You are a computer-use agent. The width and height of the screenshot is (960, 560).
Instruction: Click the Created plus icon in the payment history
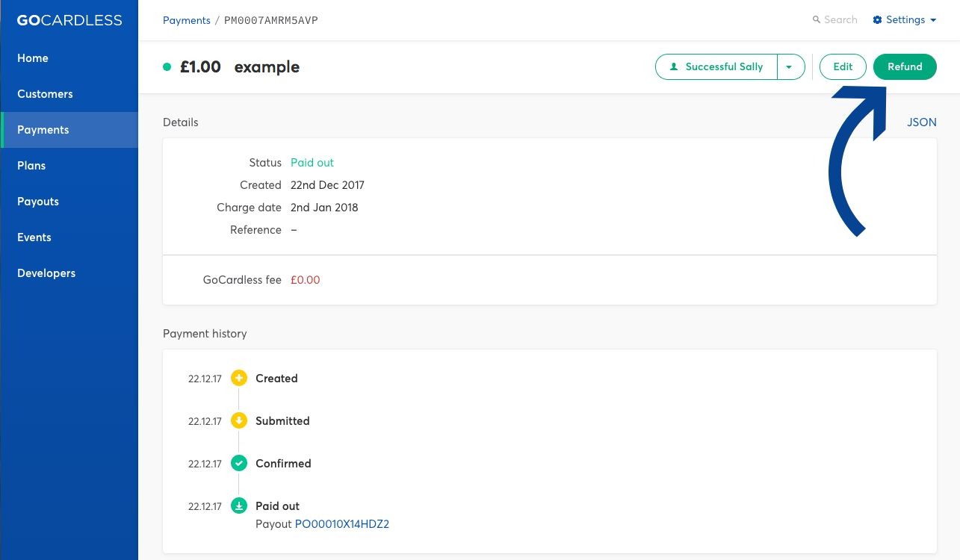tap(239, 379)
